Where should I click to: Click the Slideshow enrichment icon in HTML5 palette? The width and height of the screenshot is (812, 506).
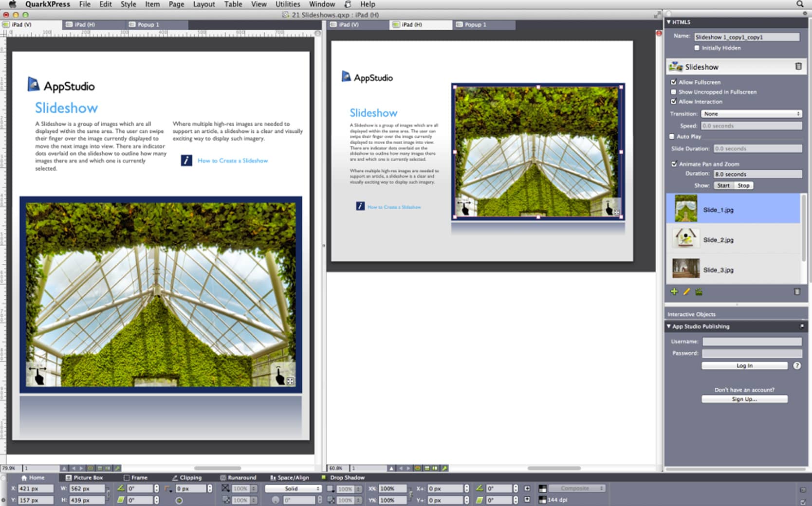point(676,67)
